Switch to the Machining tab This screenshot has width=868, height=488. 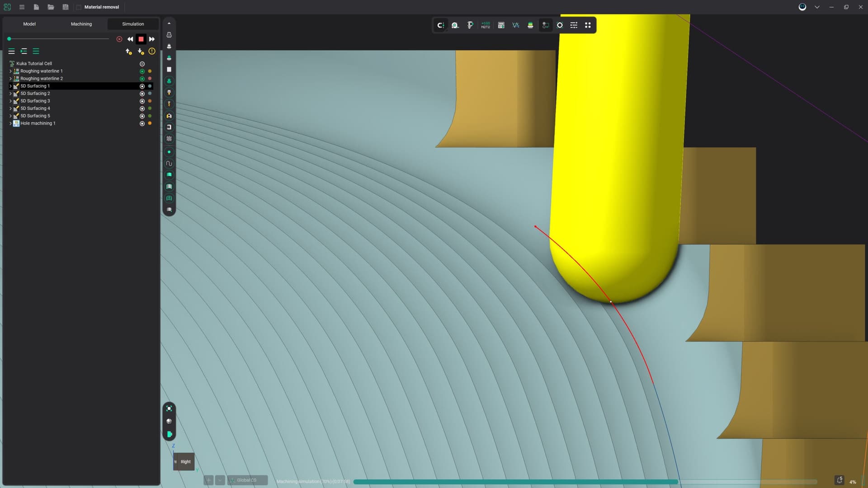81,24
